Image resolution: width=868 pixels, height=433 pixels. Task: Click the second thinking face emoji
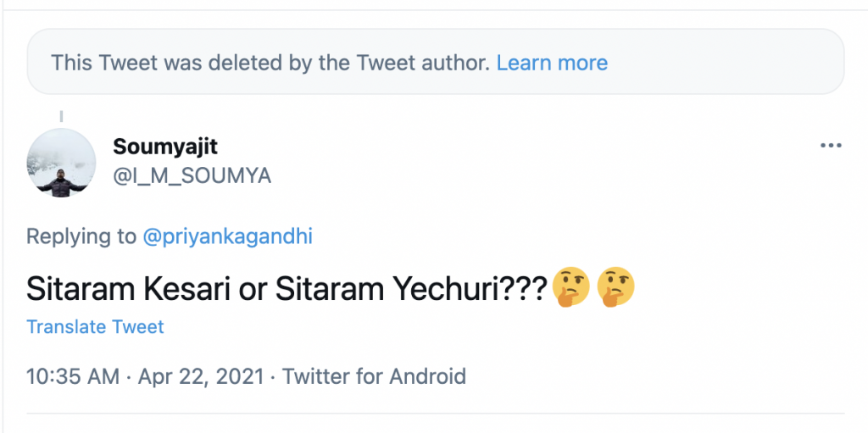[x=616, y=290]
